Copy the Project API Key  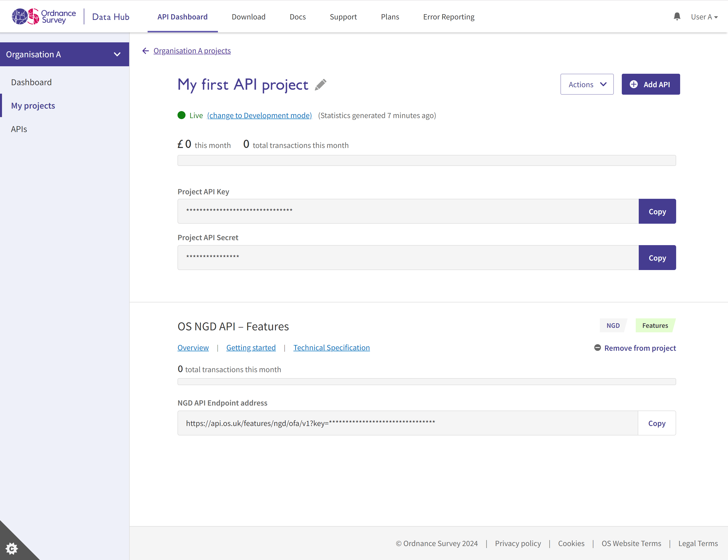point(657,211)
